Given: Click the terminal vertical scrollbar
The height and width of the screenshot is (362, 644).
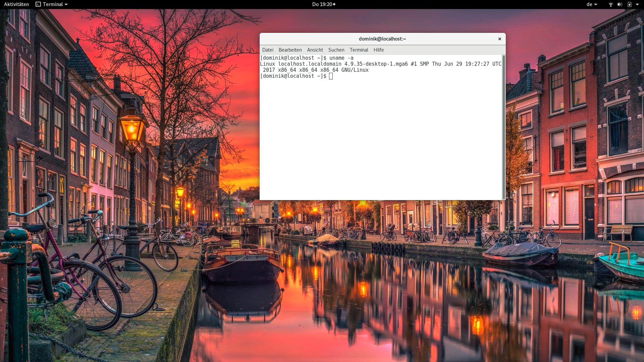Looking at the screenshot, I should pos(503,127).
